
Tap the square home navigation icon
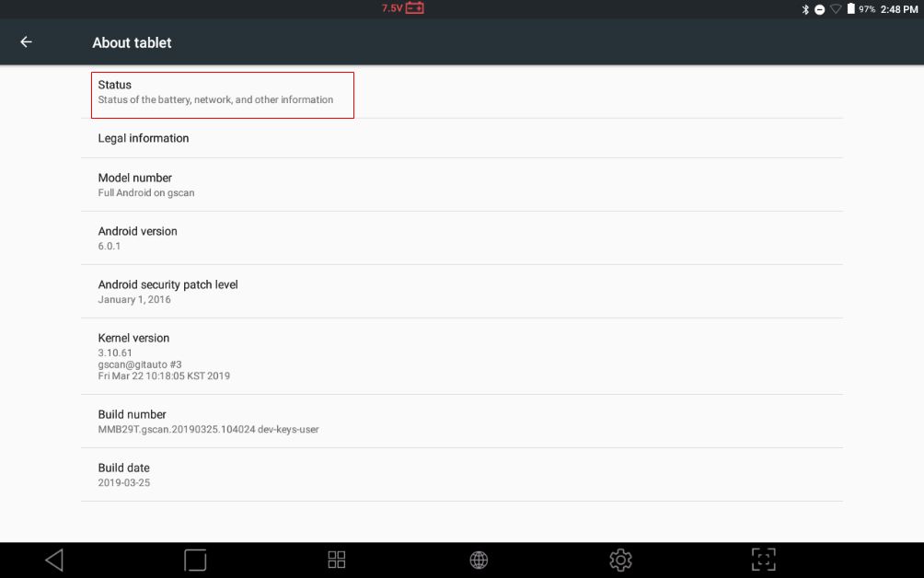[x=195, y=560]
